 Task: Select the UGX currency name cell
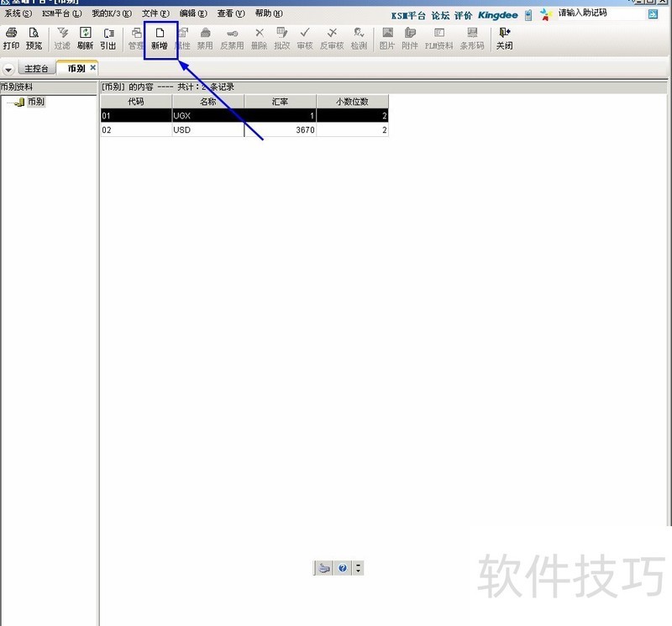click(x=208, y=116)
